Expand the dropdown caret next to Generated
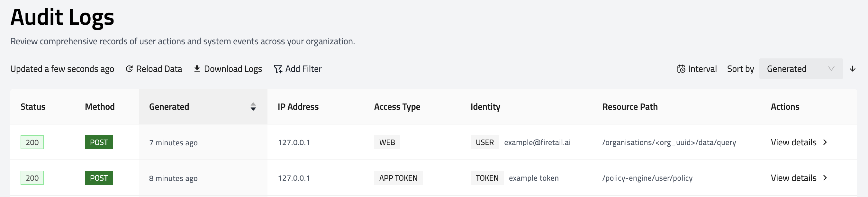 831,69
